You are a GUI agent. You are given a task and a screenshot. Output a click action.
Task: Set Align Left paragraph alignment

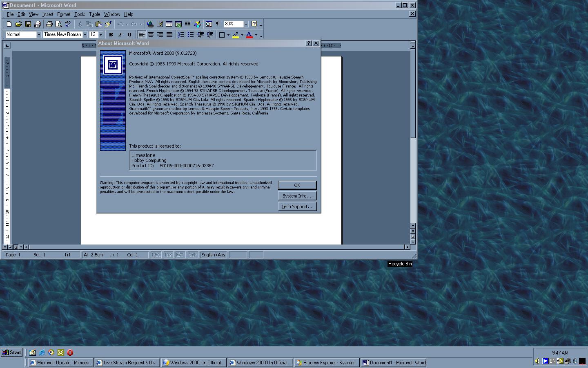pos(141,35)
